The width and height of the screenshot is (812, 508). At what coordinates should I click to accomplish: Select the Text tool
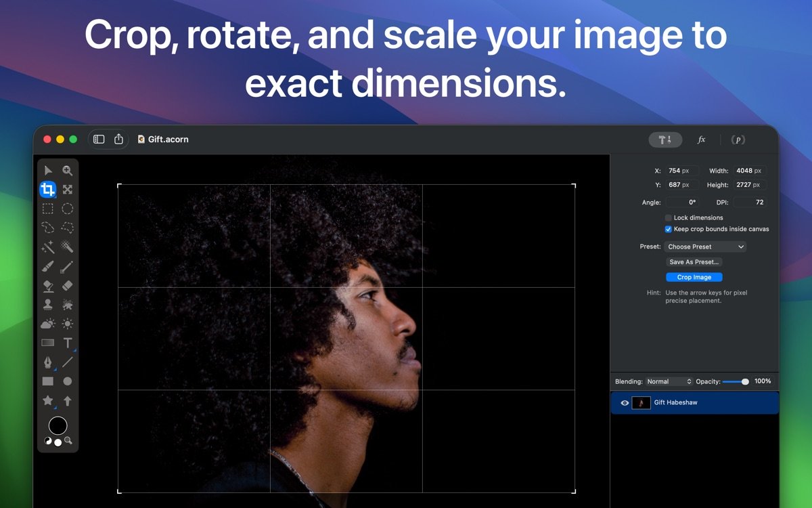coord(68,343)
